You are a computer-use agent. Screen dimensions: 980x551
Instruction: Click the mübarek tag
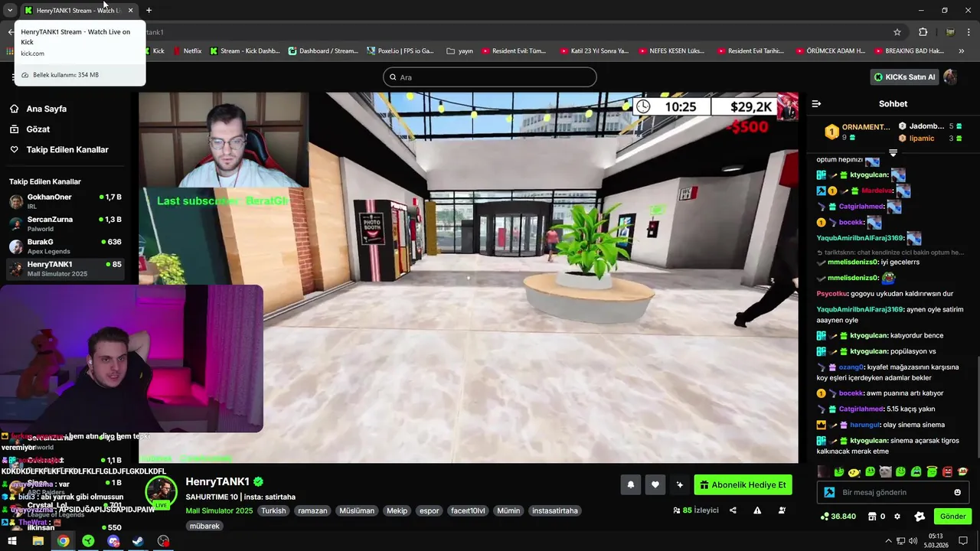pos(205,526)
